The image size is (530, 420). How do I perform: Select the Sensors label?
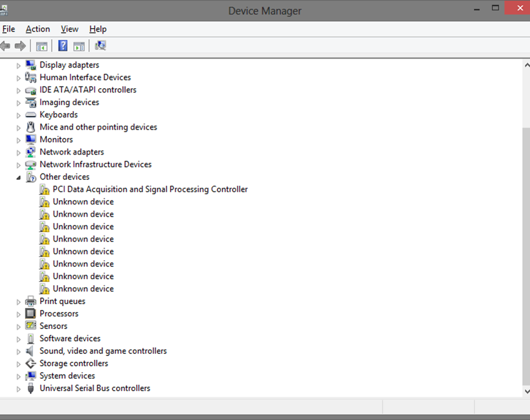point(53,326)
